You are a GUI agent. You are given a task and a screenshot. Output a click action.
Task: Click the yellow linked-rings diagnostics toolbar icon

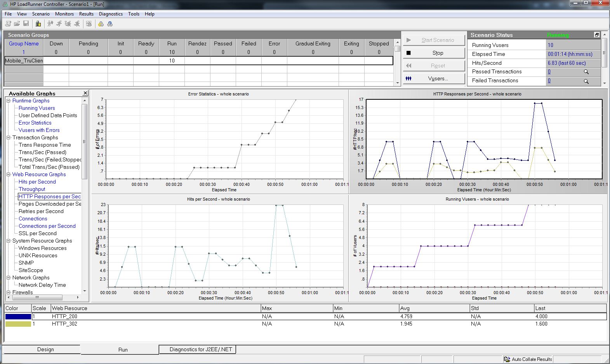[101, 24]
